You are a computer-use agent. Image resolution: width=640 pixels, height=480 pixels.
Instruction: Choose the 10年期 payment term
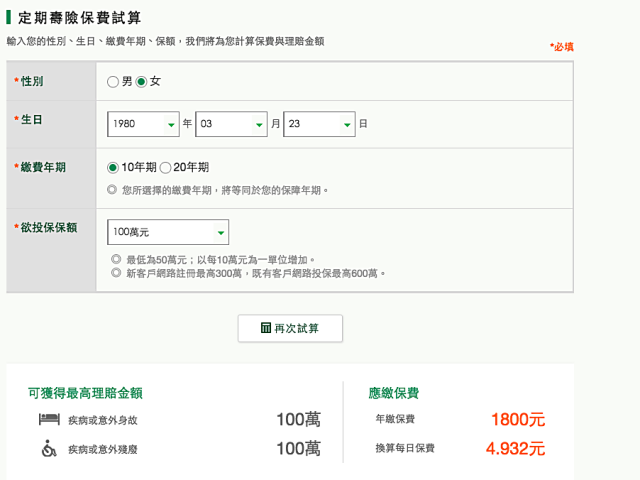(113, 167)
